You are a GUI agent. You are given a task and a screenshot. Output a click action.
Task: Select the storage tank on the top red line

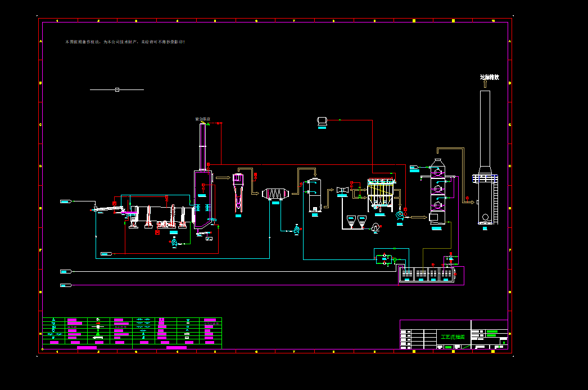[x=322, y=121]
